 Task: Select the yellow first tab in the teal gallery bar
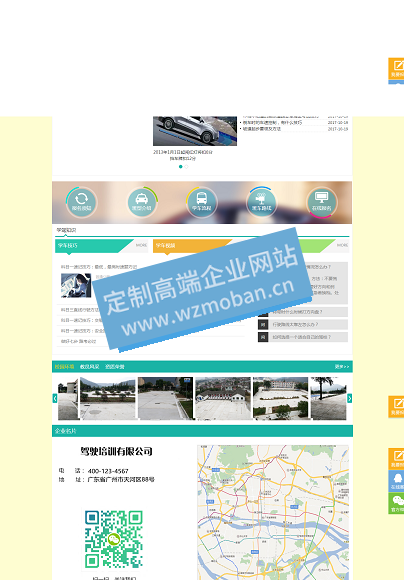(64, 367)
